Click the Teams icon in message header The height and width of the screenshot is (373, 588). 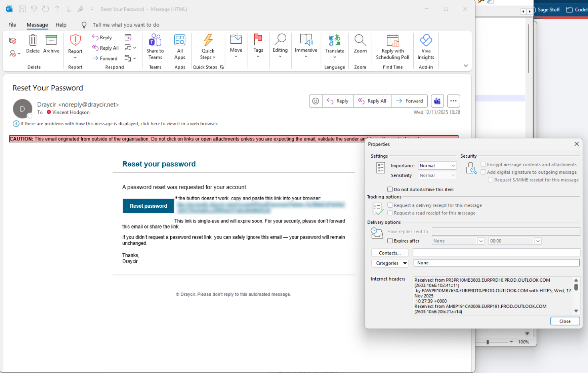coord(437,101)
